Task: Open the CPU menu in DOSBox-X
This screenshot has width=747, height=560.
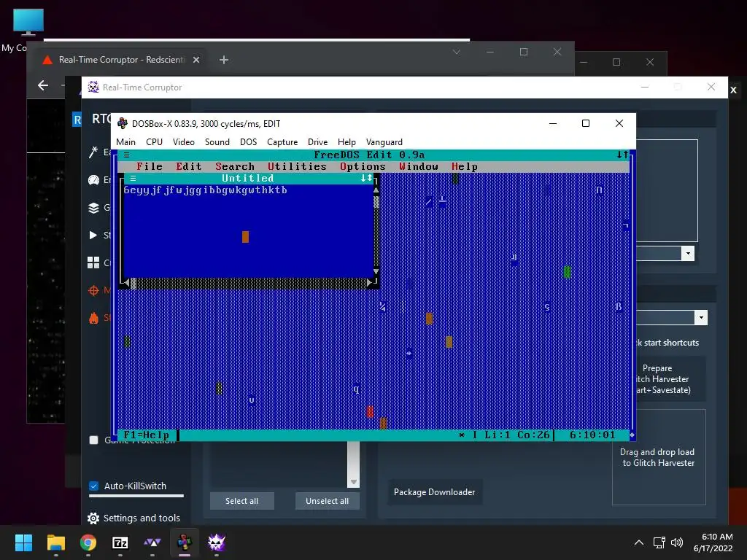Action: click(154, 142)
